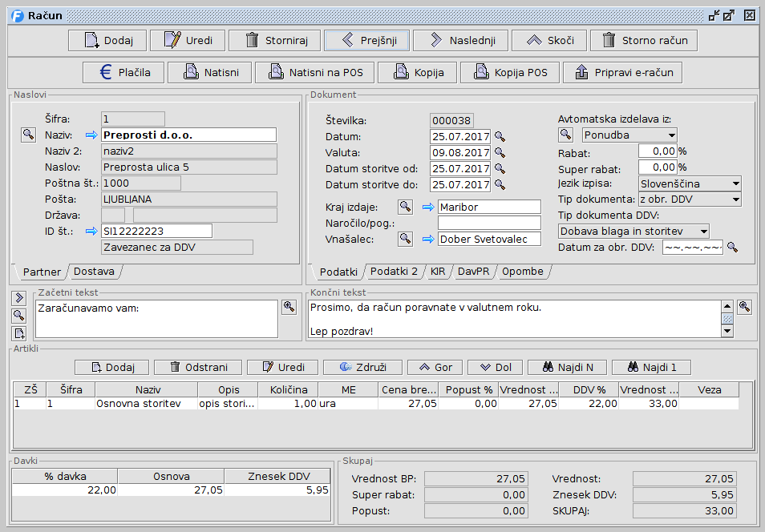This screenshot has width=765, height=532.
Task: Click the Storniraj button
Action: [x=275, y=41]
